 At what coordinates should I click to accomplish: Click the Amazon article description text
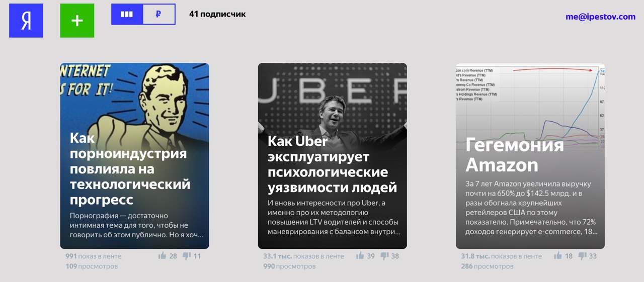(x=531, y=207)
